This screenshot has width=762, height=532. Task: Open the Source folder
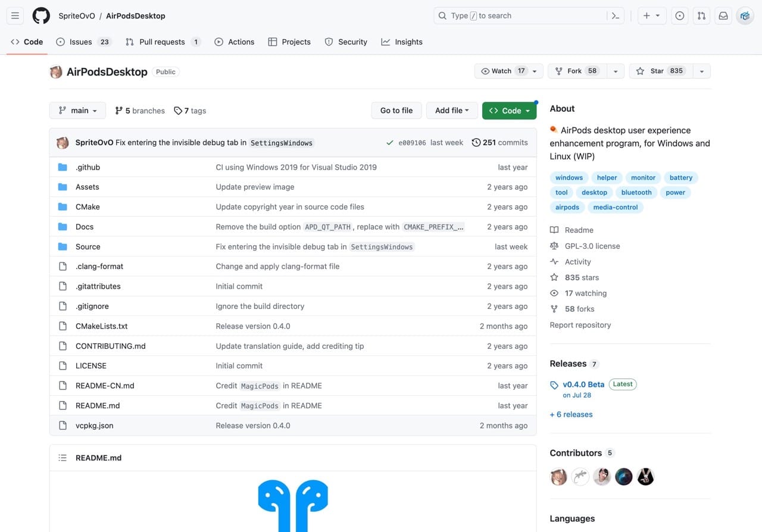click(88, 246)
